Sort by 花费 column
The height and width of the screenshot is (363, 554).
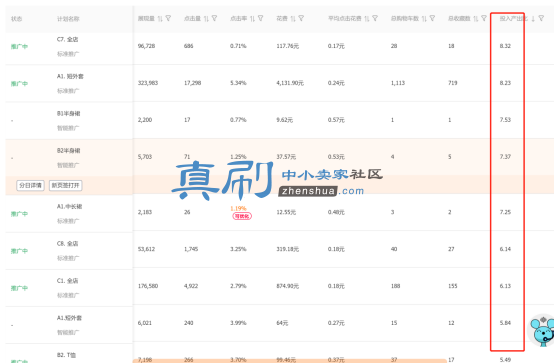(x=293, y=18)
